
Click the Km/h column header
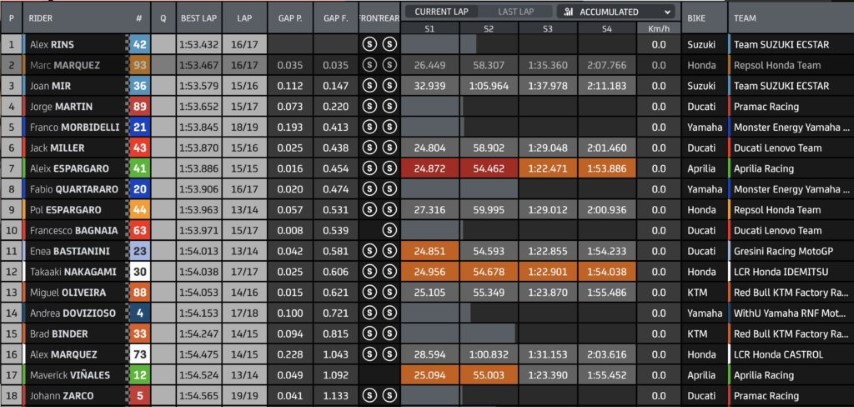click(658, 29)
